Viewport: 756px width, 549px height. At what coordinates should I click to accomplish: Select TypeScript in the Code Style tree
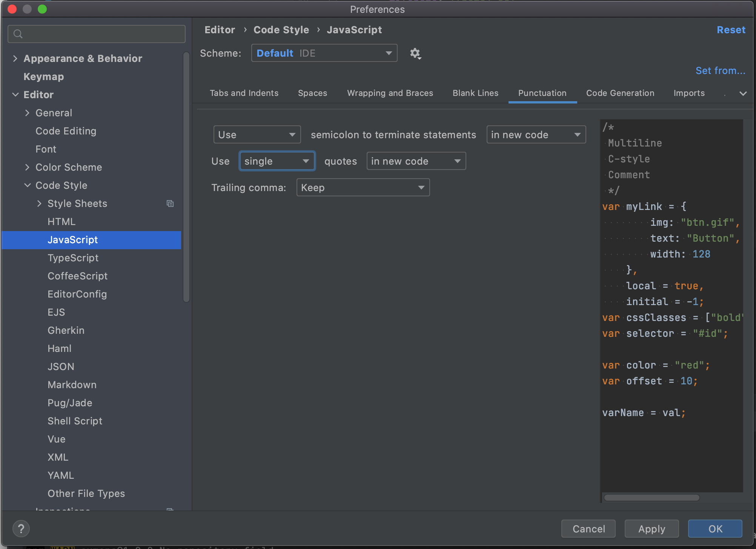click(73, 258)
